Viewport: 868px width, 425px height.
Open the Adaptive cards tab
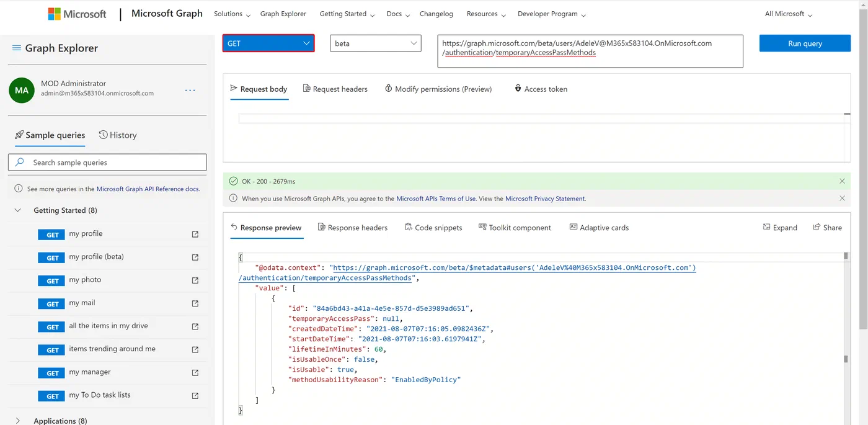tap(599, 228)
